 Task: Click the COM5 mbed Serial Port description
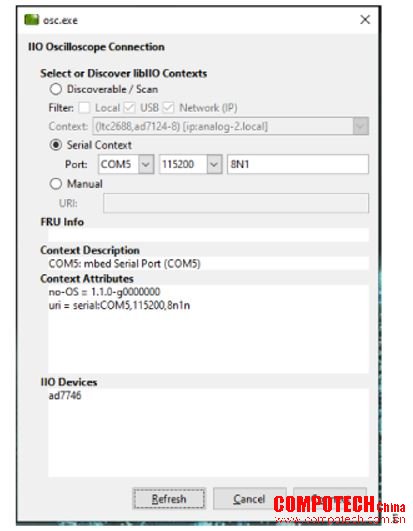125,263
